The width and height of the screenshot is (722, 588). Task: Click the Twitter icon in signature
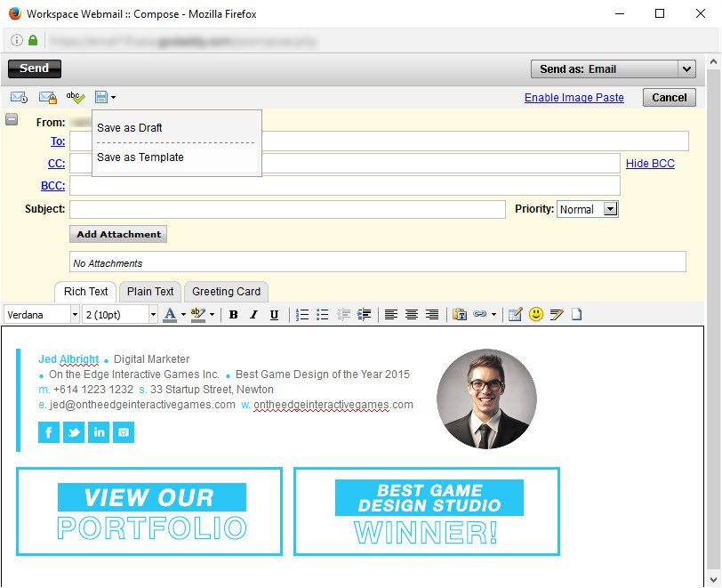point(73,432)
